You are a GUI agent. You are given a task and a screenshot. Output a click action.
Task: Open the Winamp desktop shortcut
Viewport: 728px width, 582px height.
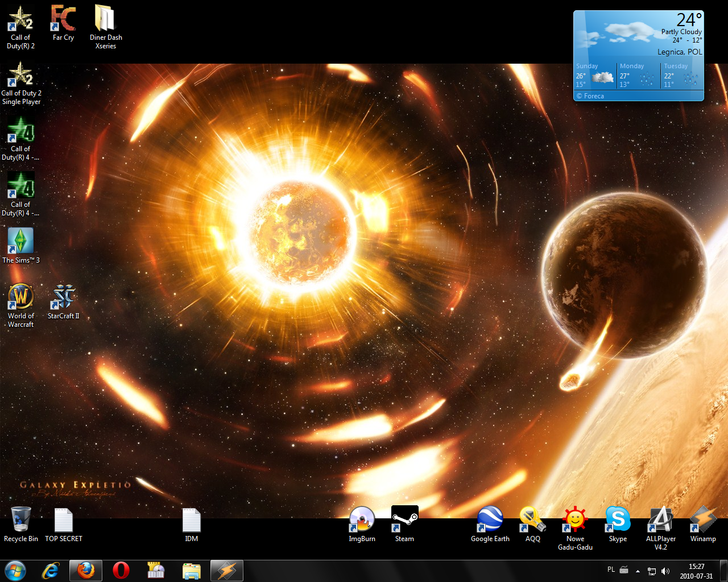(x=703, y=524)
